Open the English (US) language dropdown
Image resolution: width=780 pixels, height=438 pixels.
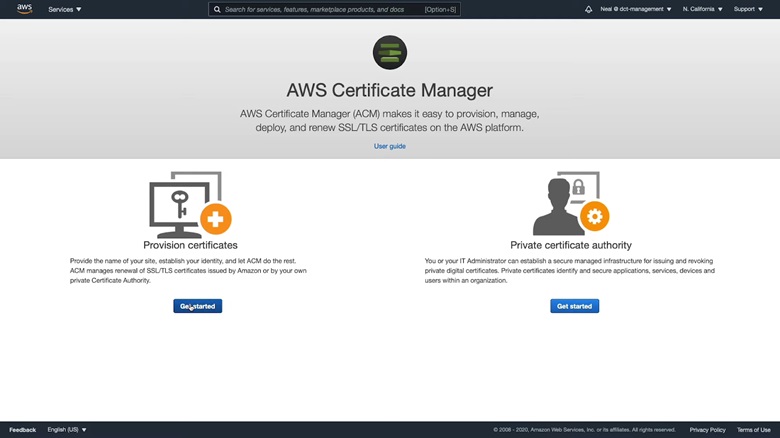67,430
